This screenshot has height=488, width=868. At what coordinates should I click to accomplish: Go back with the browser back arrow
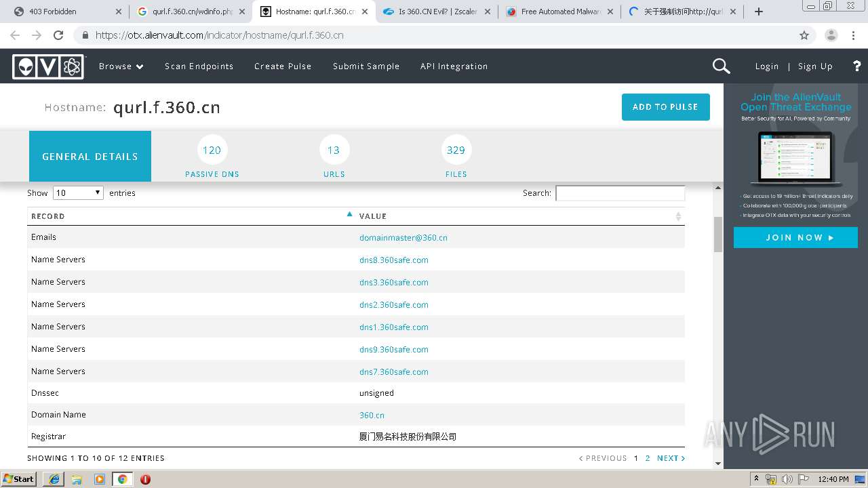(15, 35)
